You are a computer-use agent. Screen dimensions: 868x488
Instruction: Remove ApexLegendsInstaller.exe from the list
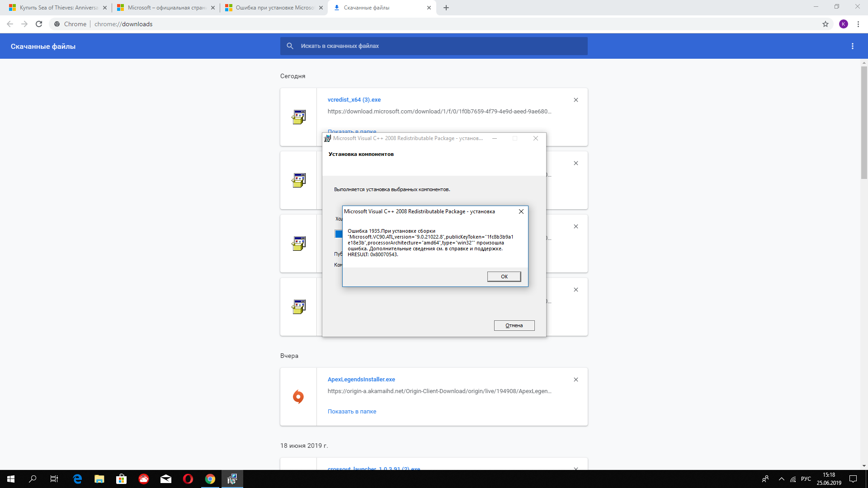576,380
